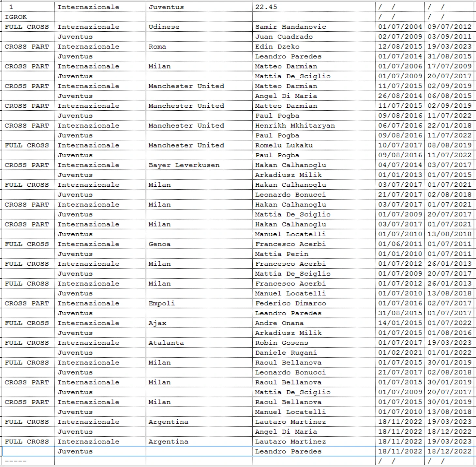Click the date 08/08/2019
Viewport: 476px width, 467px height.
(450, 145)
